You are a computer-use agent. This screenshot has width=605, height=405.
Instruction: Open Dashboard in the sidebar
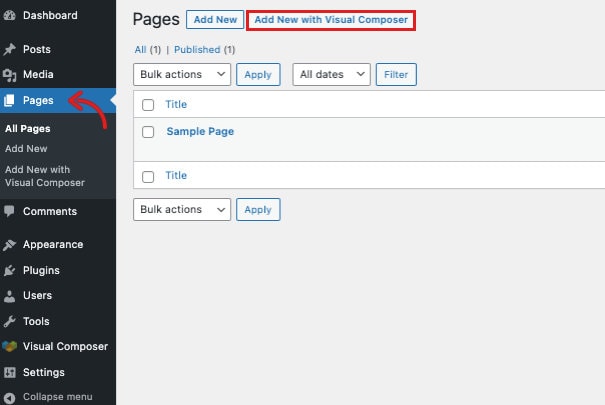click(50, 15)
